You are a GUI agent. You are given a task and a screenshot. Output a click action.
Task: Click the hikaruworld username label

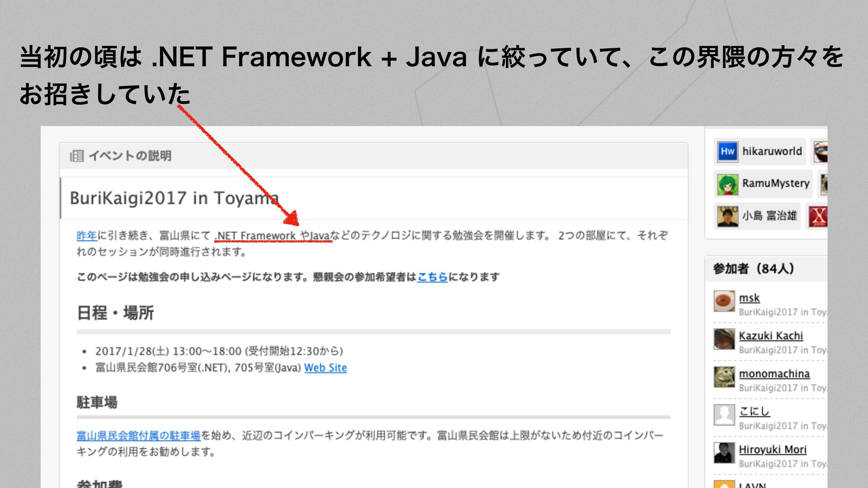point(772,151)
